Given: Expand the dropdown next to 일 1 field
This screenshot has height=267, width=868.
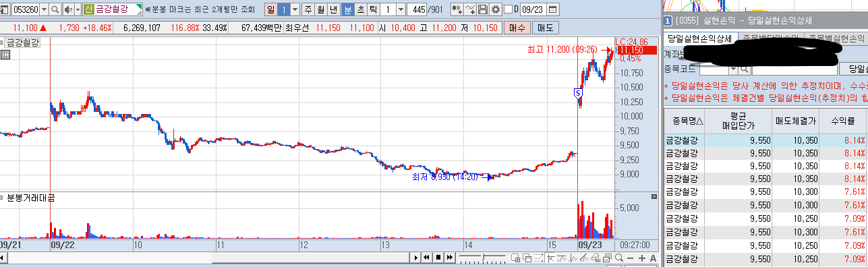Looking at the screenshot, I should [x=295, y=9].
